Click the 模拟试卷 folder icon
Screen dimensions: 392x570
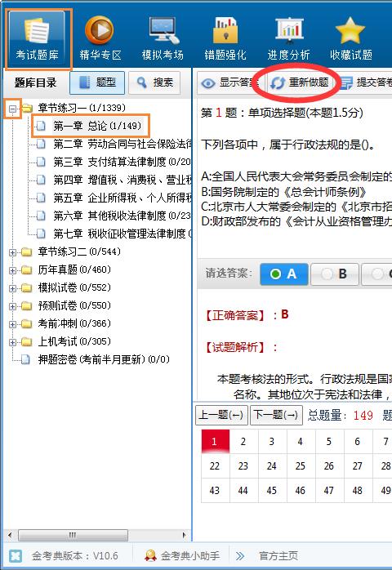(27, 288)
